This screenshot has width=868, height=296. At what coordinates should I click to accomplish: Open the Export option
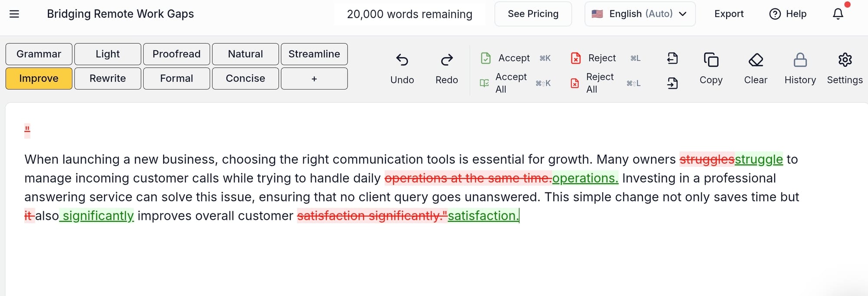click(x=729, y=14)
